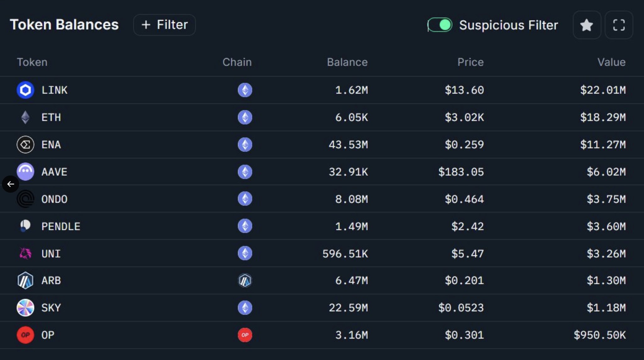Click the Token column header

[x=32, y=62]
